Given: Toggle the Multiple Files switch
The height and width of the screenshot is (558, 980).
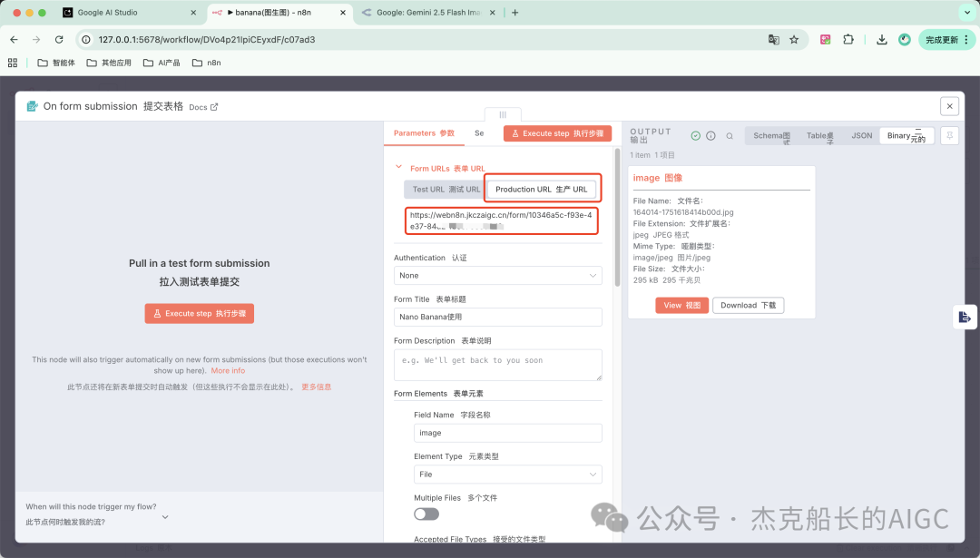Looking at the screenshot, I should point(426,514).
